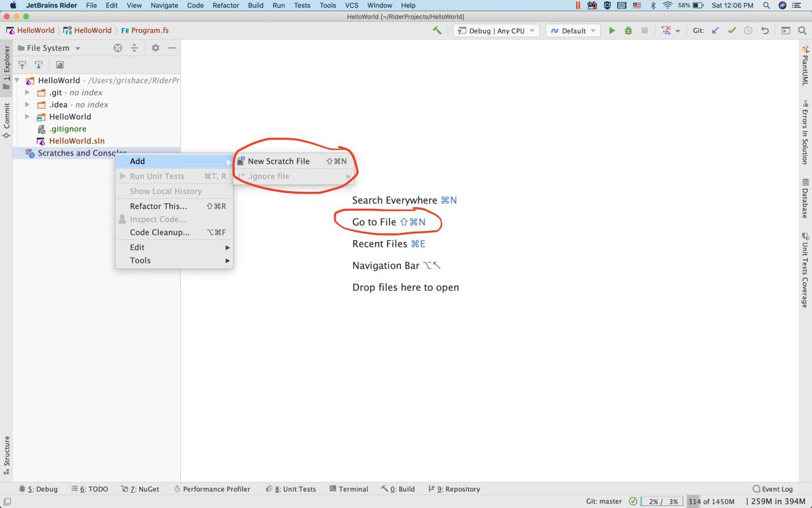This screenshot has width=812, height=508.
Task: Expand the Edit submenu in context menu
Action: point(174,247)
